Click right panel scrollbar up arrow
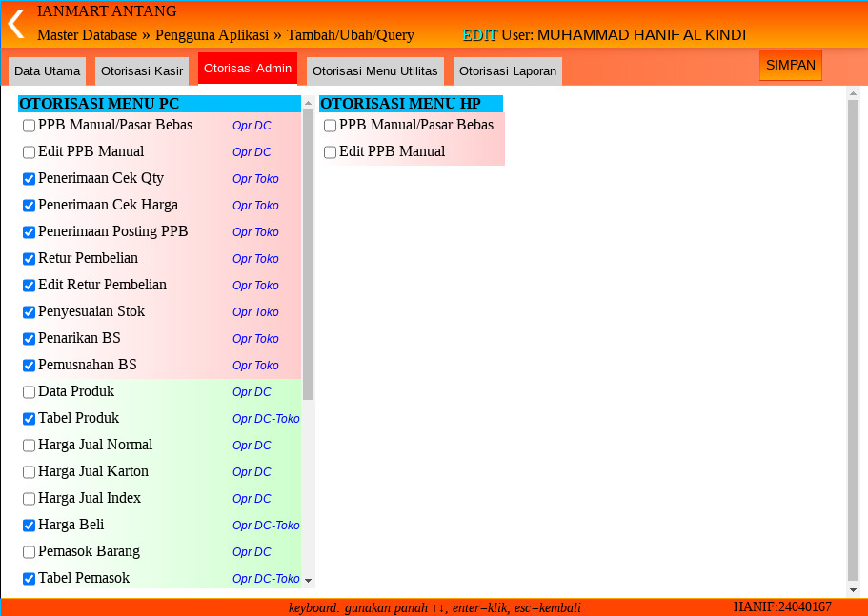 coord(853,93)
